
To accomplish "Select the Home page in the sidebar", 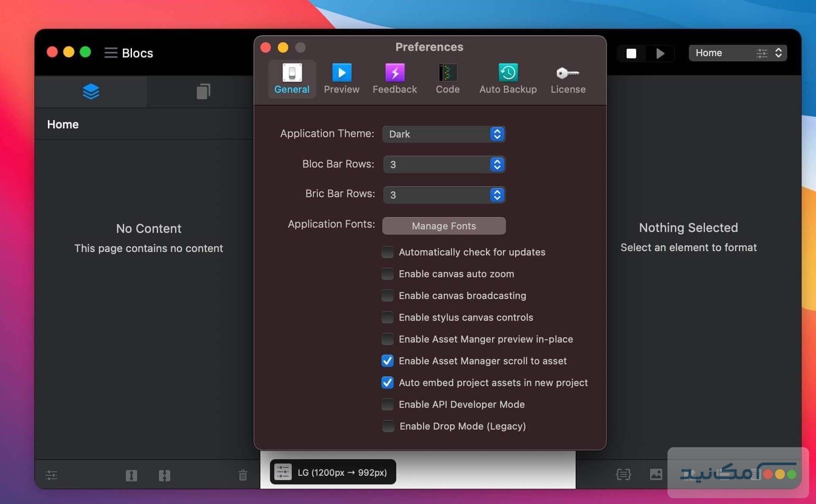I will [x=63, y=124].
